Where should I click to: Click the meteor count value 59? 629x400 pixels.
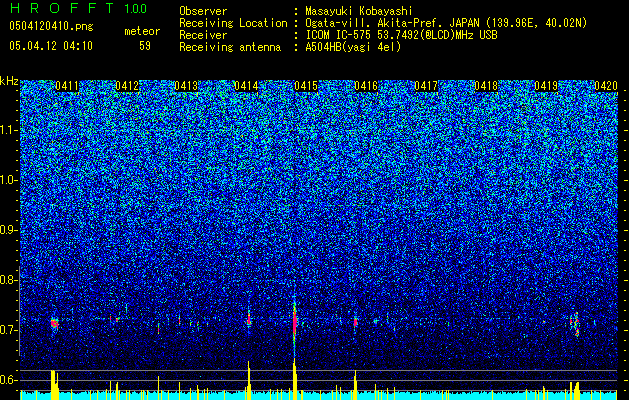(145, 46)
